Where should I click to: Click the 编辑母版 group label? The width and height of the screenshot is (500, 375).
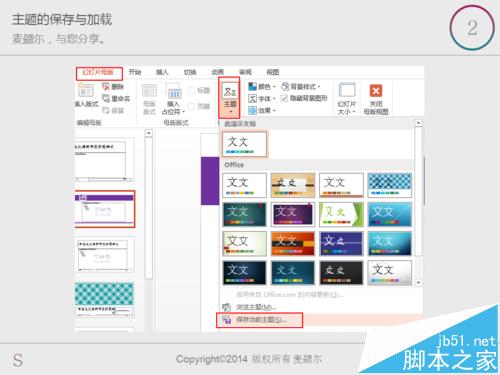point(89,123)
